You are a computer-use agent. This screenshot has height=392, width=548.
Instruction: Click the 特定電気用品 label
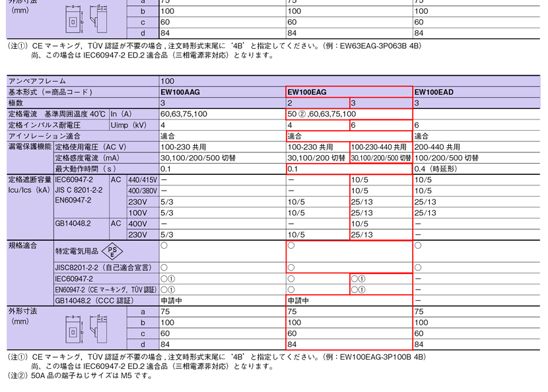pyautogui.click(x=77, y=251)
